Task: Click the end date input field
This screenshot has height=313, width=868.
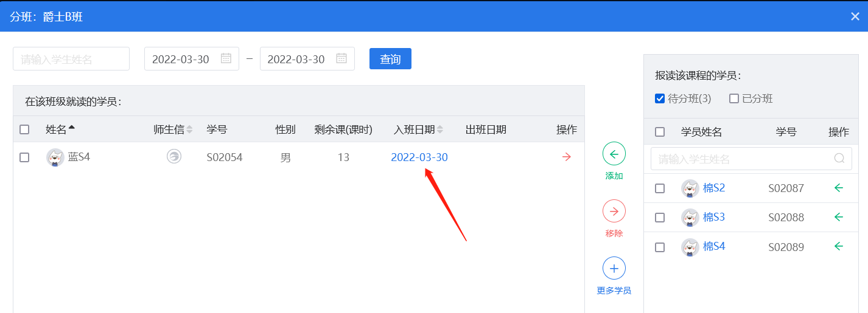Action: point(307,59)
